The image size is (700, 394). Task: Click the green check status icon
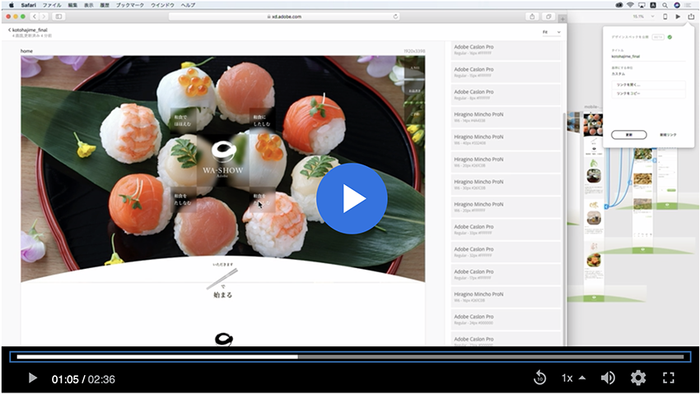point(670,37)
